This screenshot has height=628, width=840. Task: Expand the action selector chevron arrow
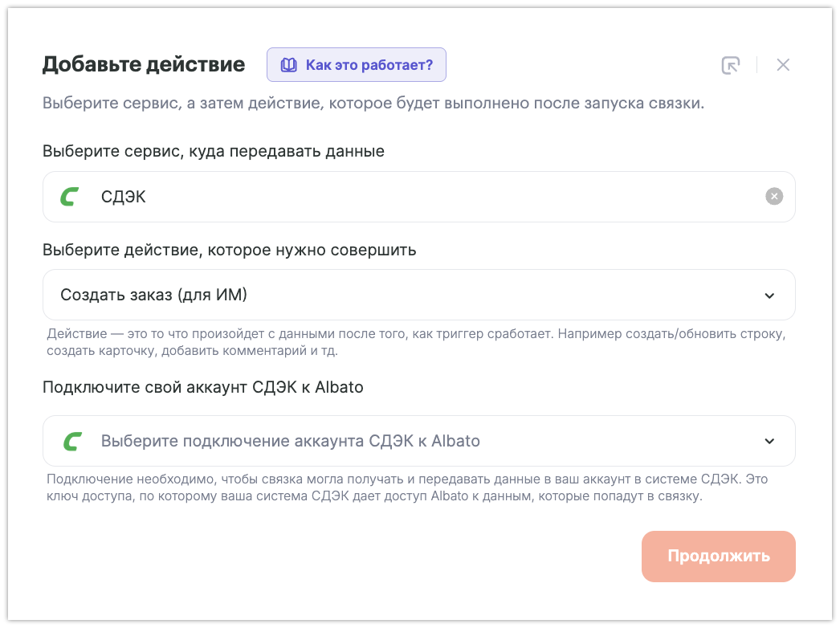(769, 296)
